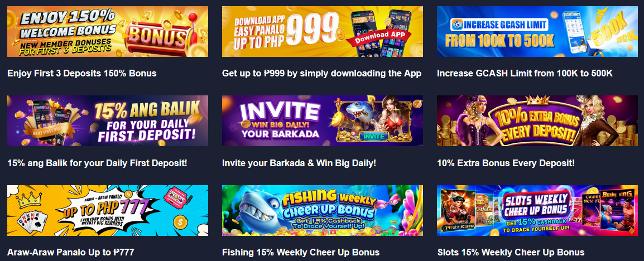This screenshot has width=644, height=261.
Task: Click the 'Get up to ₱999' app download title
Action: 321,74
